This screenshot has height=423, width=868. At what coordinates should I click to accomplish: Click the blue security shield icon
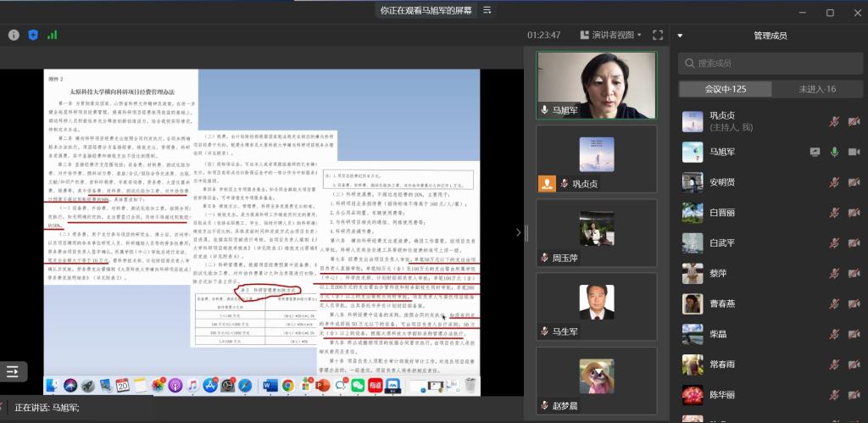33,35
